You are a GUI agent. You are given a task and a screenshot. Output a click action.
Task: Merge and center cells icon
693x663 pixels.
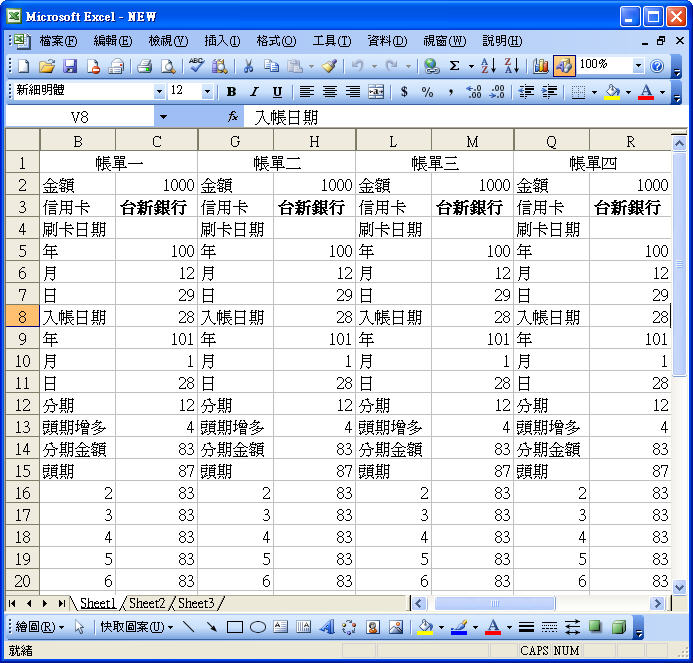[x=376, y=92]
